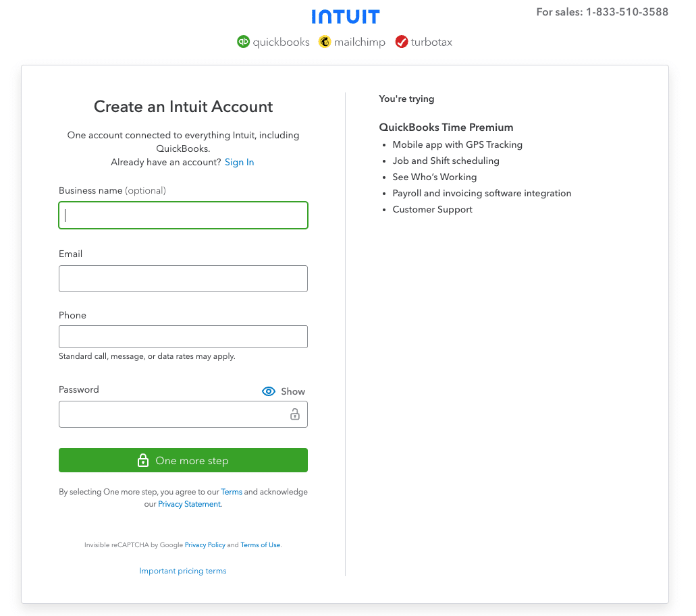Viewport: 696px width, 616px height.
Task: Click the Standard call rates notice text
Action: click(147, 356)
